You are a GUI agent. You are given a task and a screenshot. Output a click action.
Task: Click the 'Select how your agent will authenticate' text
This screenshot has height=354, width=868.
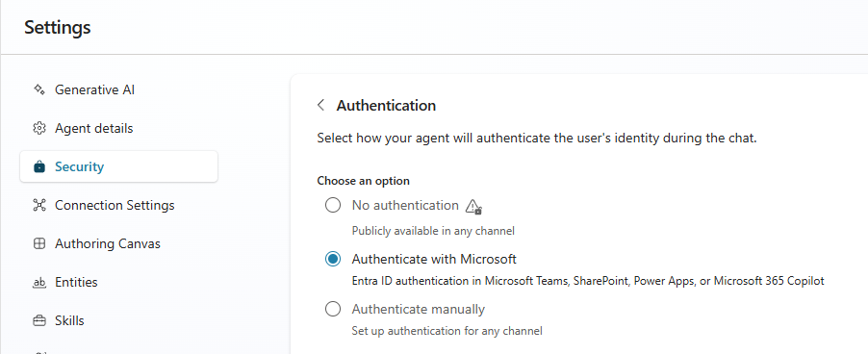536,138
